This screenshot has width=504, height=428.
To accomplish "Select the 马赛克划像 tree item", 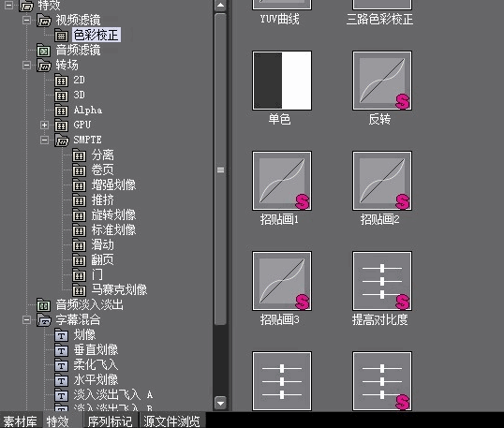I will coord(119,289).
